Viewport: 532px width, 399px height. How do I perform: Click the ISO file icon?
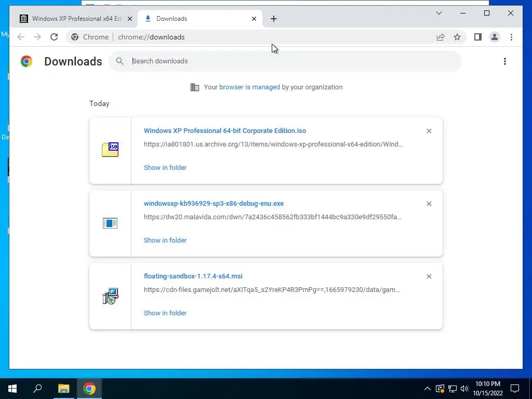click(x=110, y=150)
